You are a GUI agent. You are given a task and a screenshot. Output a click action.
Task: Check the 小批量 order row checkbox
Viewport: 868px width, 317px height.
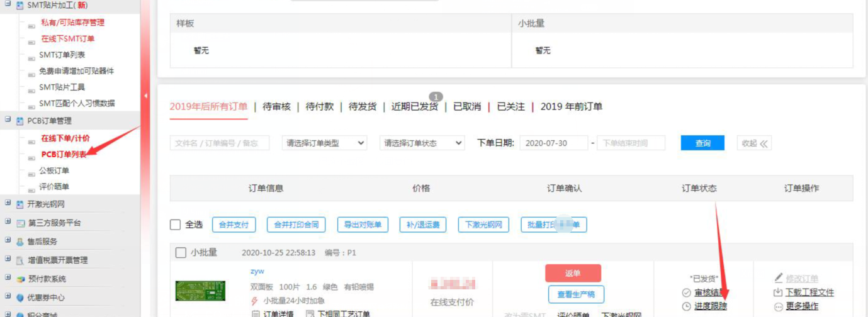click(x=181, y=253)
